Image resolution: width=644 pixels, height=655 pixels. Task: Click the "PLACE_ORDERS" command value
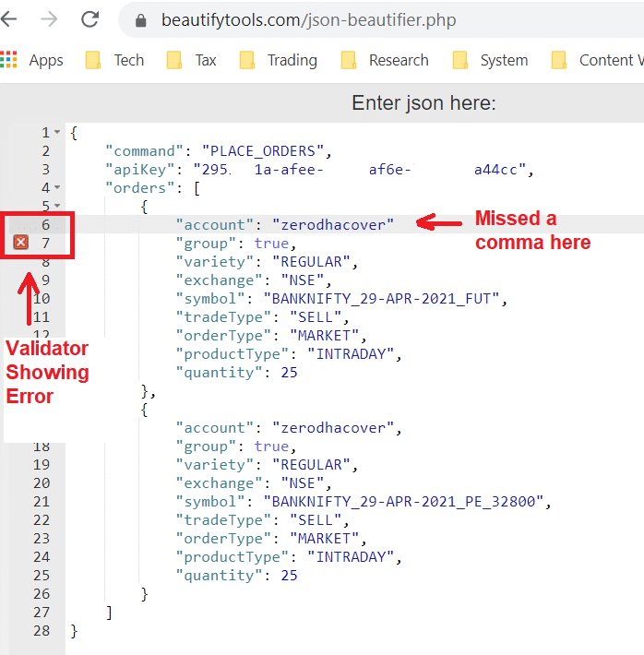tap(263, 150)
